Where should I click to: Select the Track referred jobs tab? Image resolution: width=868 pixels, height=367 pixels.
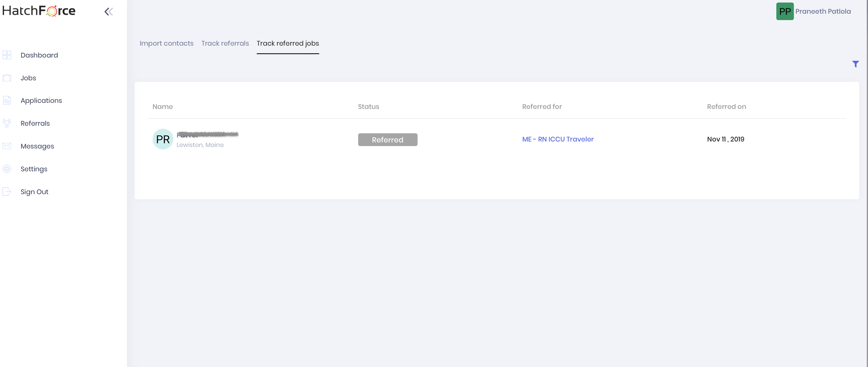288,44
